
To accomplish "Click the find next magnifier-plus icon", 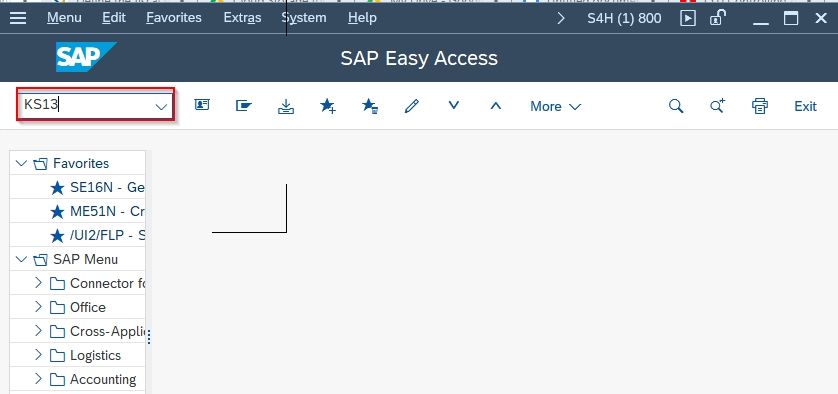I will tap(717, 105).
